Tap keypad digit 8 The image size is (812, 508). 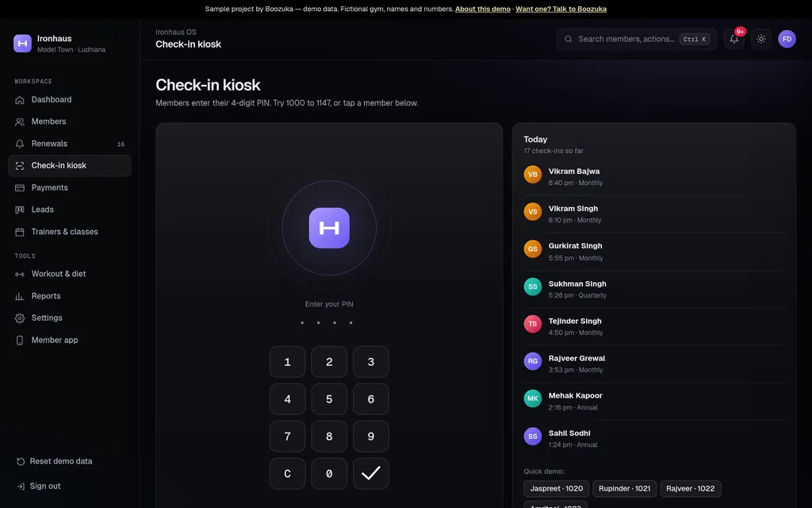[x=329, y=437]
